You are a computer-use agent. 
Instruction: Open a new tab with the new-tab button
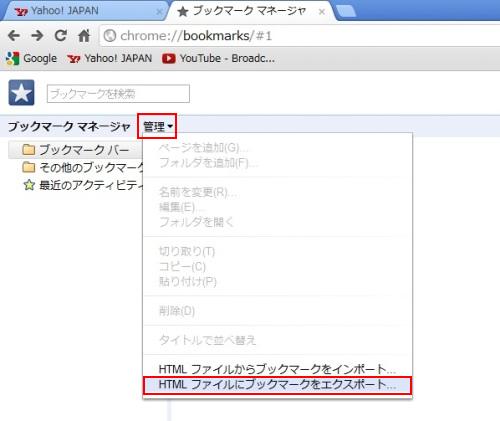tap(346, 11)
